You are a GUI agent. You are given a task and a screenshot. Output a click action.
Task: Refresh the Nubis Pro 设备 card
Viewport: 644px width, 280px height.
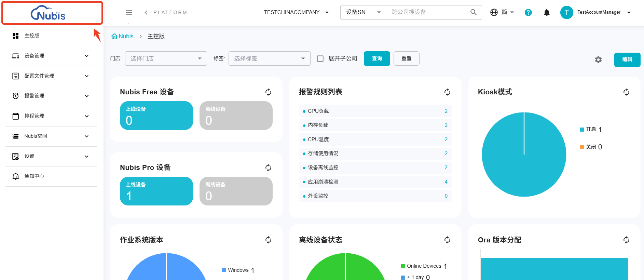point(269,168)
